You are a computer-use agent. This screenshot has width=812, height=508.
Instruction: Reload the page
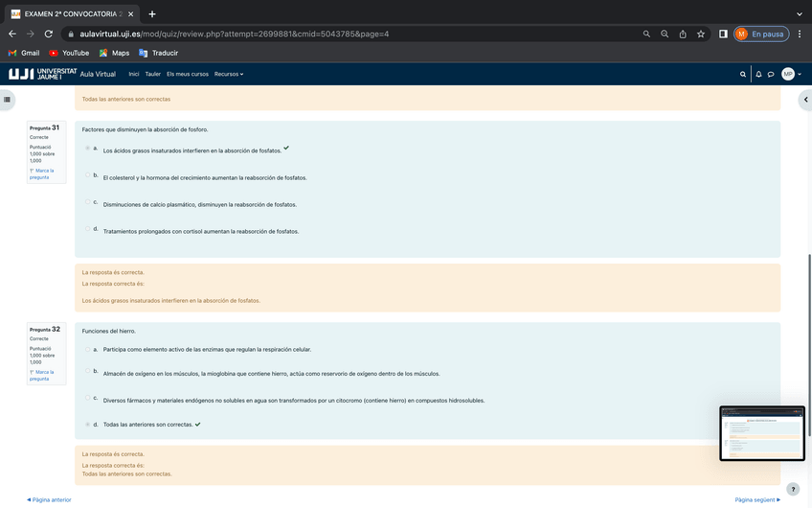click(x=48, y=34)
